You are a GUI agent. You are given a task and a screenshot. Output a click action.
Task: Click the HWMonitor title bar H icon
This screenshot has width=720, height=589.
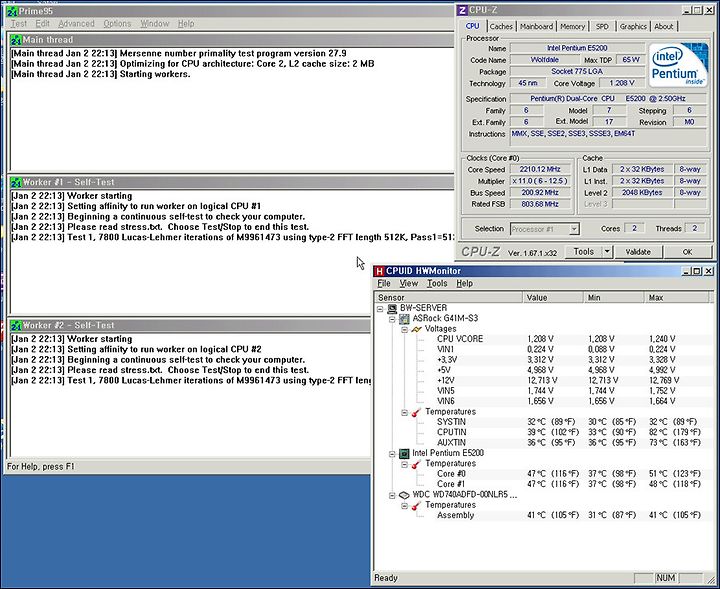[x=379, y=271]
